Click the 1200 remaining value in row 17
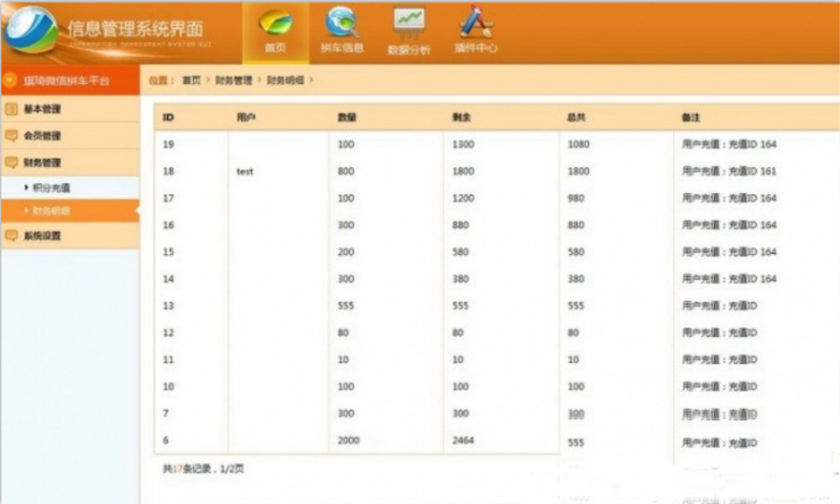This screenshot has width=840, height=504. click(x=463, y=198)
